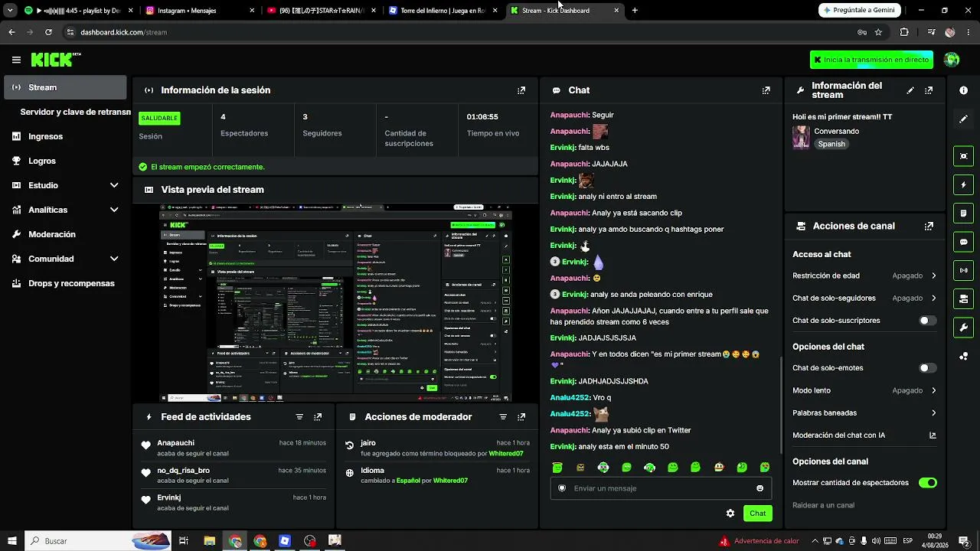Insert the first green emote in quick emote row

click(x=557, y=468)
